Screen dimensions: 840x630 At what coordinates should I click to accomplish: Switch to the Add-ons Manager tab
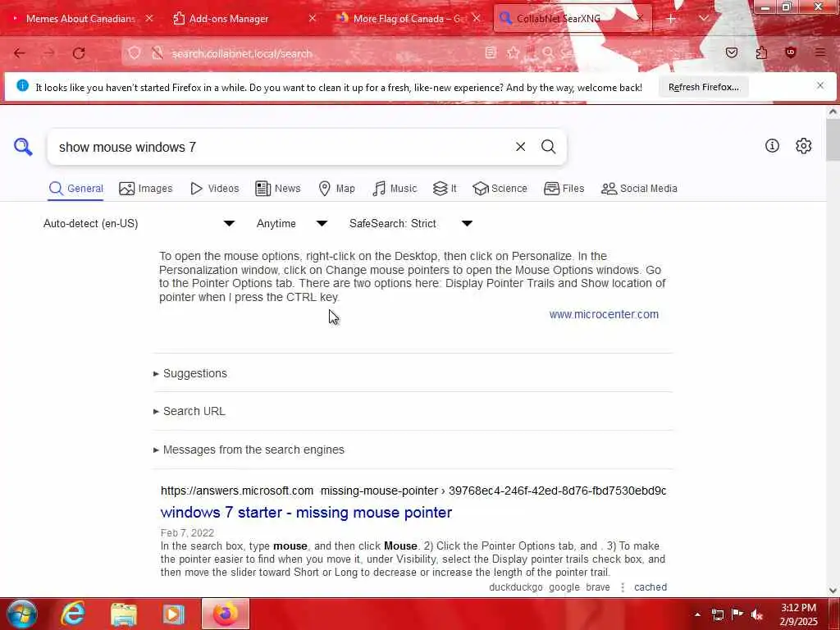tap(229, 19)
